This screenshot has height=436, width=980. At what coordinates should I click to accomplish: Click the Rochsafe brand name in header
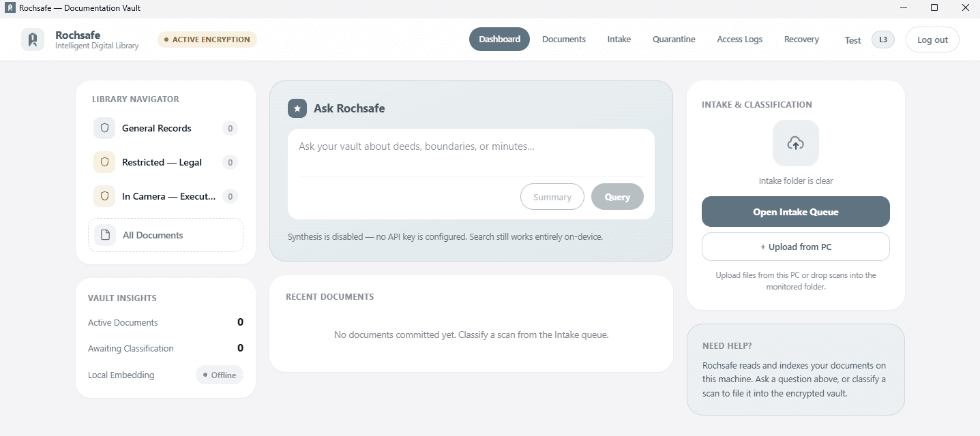[78, 35]
